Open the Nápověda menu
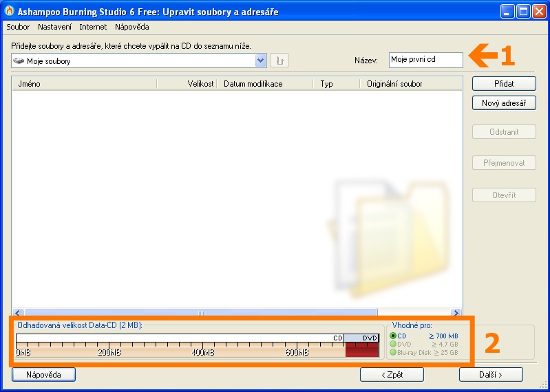Image resolution: width=550 pixels, height=392 pixels. click(132, 27)
